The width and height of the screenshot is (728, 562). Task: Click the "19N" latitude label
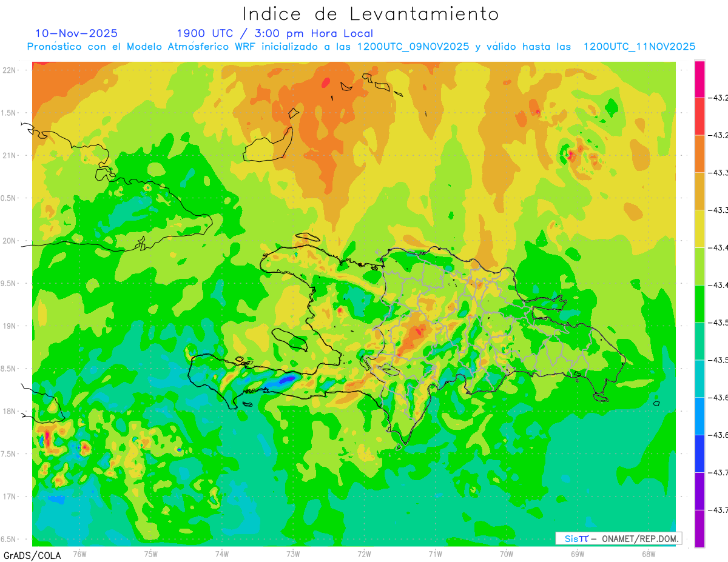pyautogui.click(x=10, y=326)
